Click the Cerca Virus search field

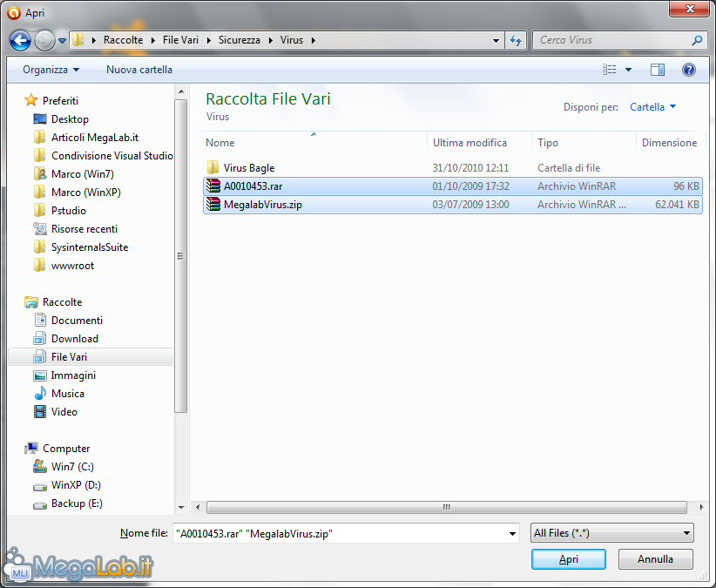pos(611,40)
